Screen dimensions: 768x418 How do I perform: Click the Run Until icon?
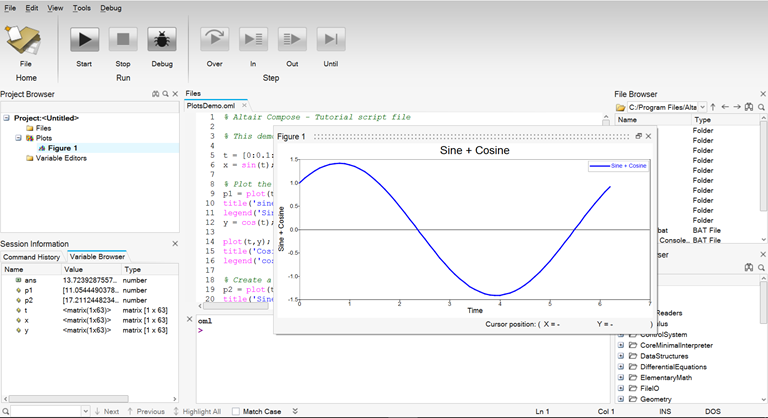tap(330, 40)
